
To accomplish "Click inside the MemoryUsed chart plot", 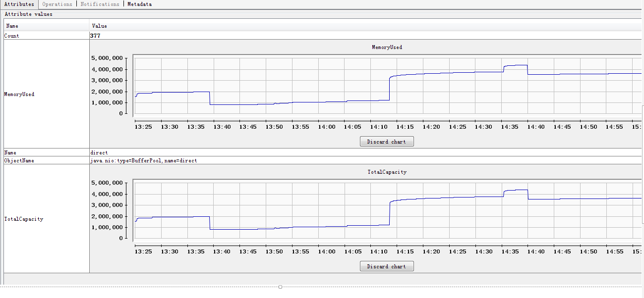I will [x=387, y=86].
